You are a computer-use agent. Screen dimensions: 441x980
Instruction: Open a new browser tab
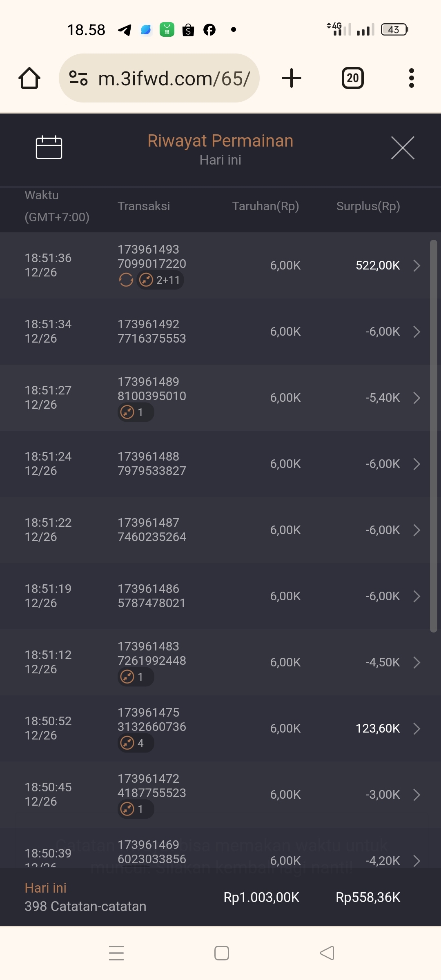point(292,78)
